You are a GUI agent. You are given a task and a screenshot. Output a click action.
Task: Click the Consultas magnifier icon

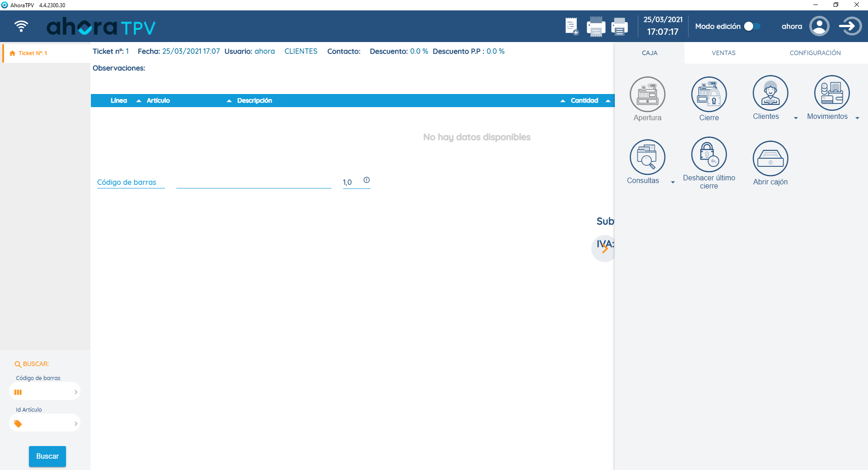(x=647, y=157)
